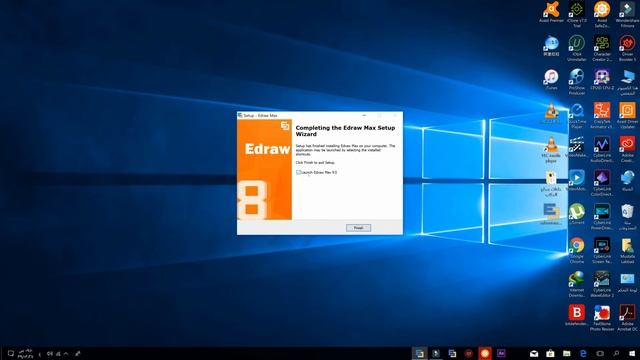Open CyberLink PowerDirector shortcut
640x360 pixels.
[602, 217]
